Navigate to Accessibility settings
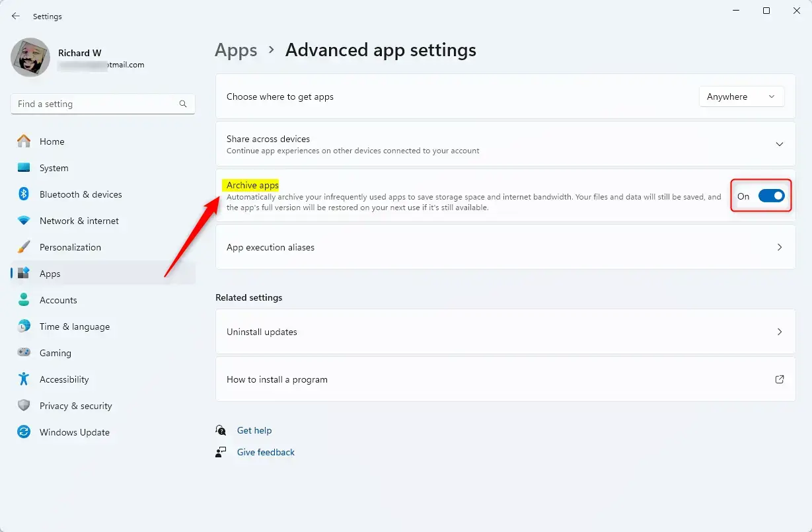The width and height of the screenshot is (812, 532). pyautogui.click(x=64, y=379)
